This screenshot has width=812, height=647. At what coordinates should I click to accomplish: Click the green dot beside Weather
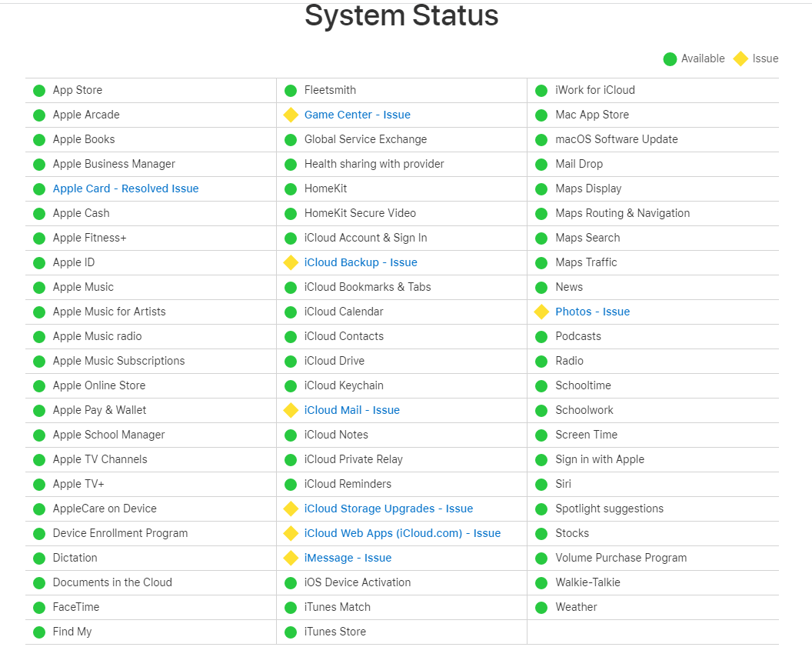click(x=541, y=608)
